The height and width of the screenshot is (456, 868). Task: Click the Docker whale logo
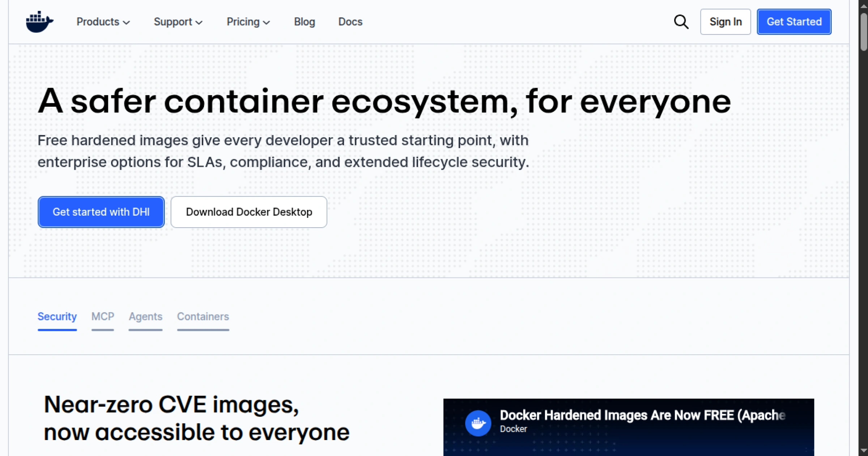(x=40, y=22)
